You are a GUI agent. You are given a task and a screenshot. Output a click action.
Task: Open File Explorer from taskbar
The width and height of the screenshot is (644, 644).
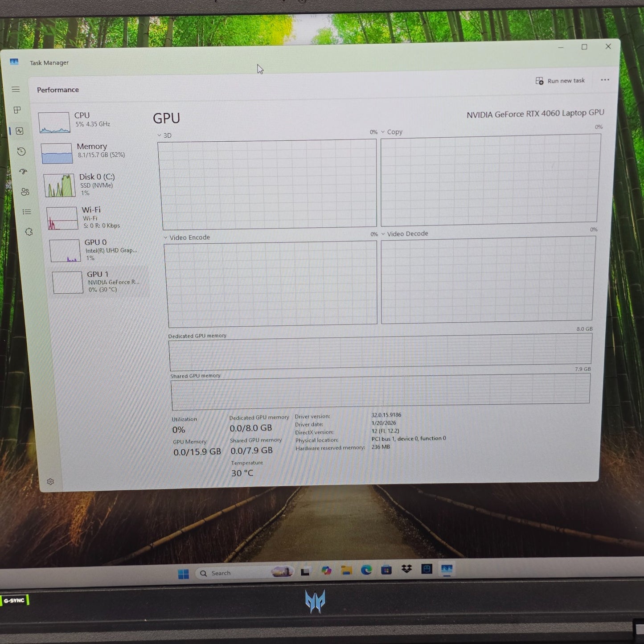[x=346, y=570]
